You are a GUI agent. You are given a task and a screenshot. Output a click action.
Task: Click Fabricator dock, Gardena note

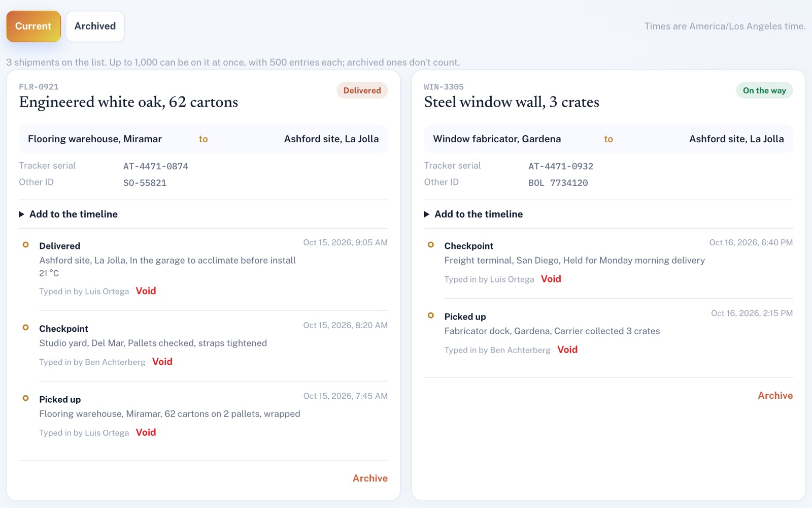pos(552,331)
